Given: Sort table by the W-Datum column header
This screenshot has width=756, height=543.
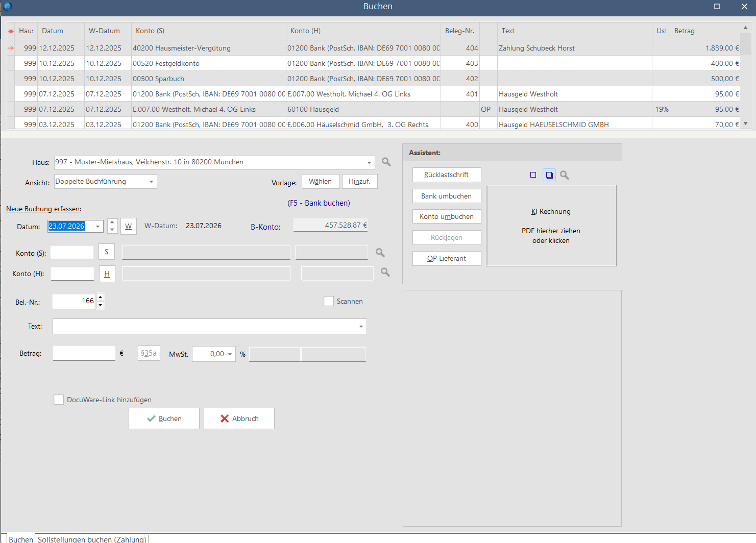Looking at the screenshot, I should [108, 31].
